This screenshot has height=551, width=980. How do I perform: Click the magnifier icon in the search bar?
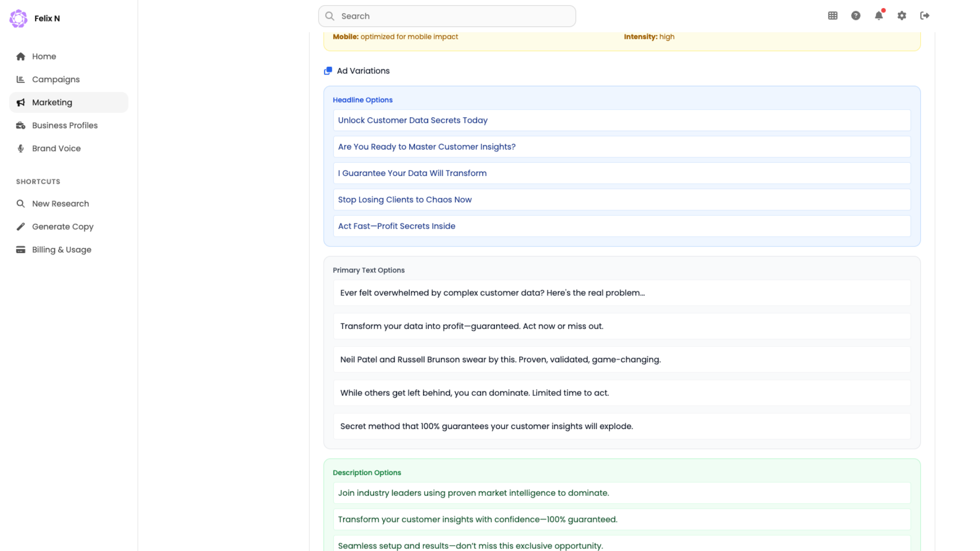click(330, 16)
